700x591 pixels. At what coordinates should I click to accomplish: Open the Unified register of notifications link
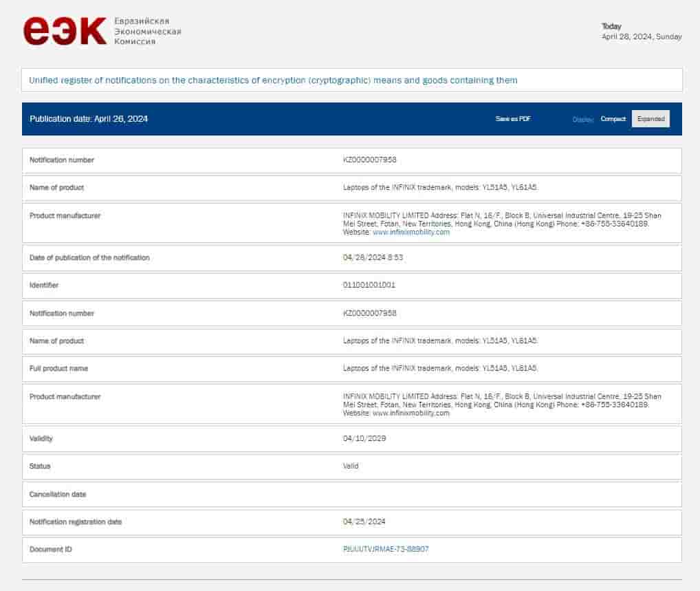click(x=273, y=80)
